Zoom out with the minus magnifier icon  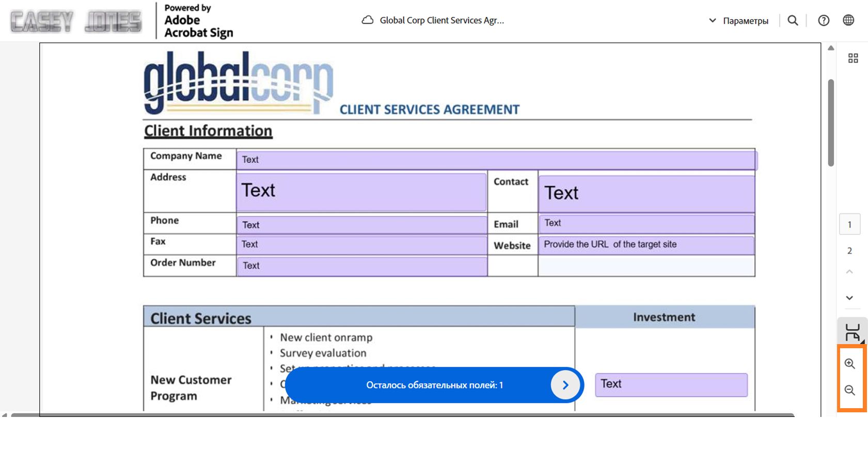point(850,390)
